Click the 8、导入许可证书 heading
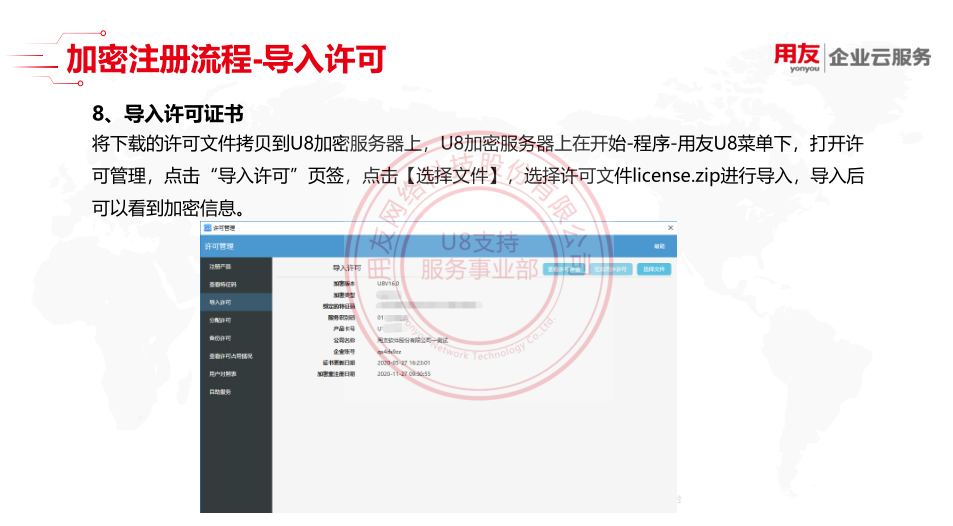Viewport: 953px width, 526px height. (x=168, y=114)
